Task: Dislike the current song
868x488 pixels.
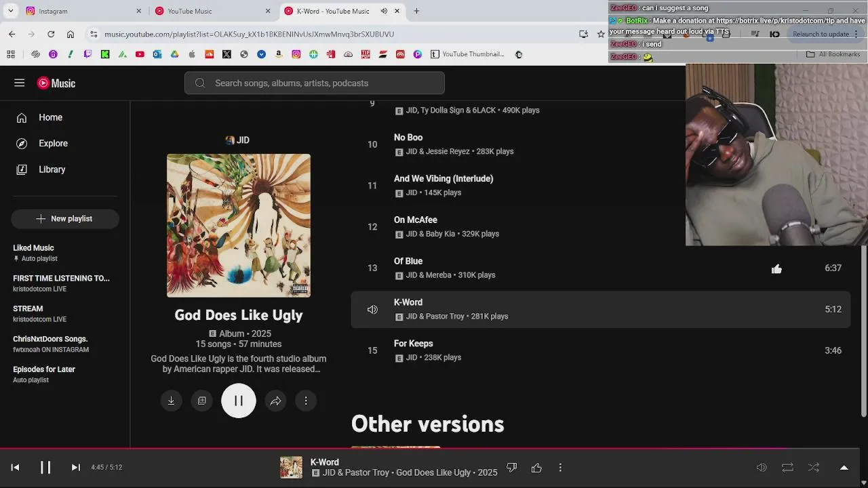Action: tap(512, 468)
